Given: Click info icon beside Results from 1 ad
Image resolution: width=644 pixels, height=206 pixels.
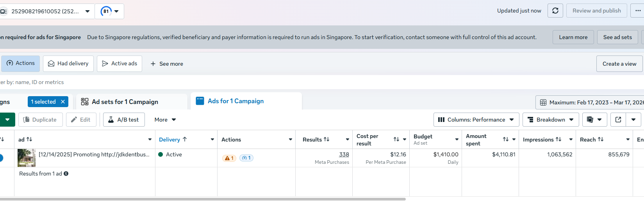Looking at the screenshot, I should [66, 174].
